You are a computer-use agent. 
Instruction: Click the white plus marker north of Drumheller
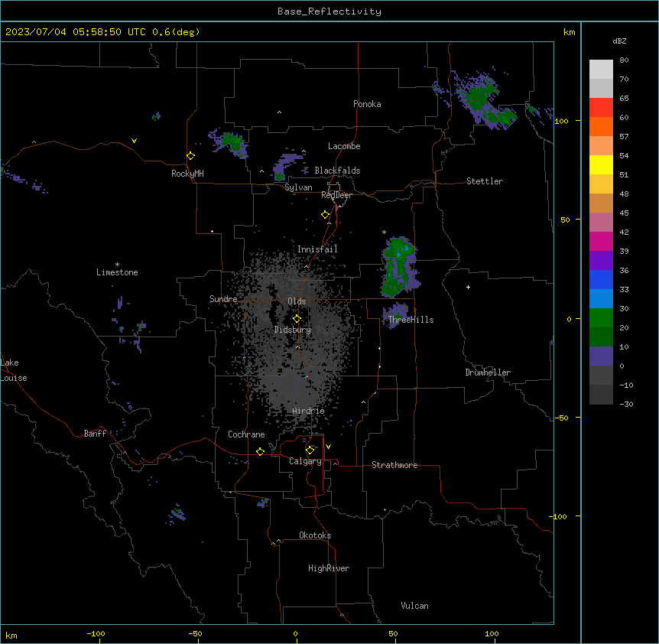[468, 287]
